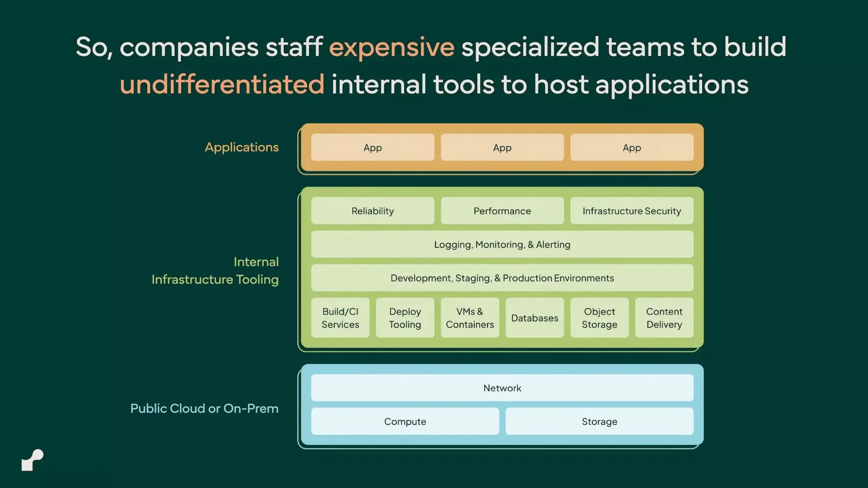Click the Deploy Tooling component box

coord(405,318)
